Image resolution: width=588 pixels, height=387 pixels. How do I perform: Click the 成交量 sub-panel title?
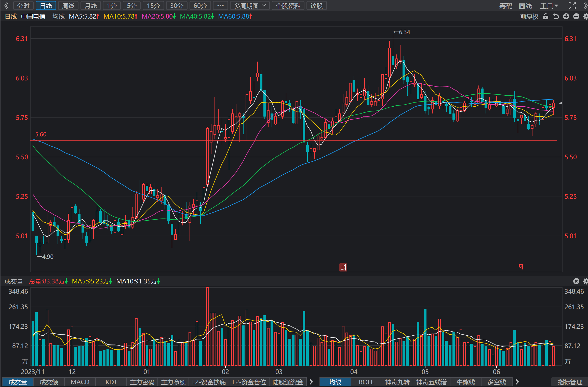[x=14, y=281]
